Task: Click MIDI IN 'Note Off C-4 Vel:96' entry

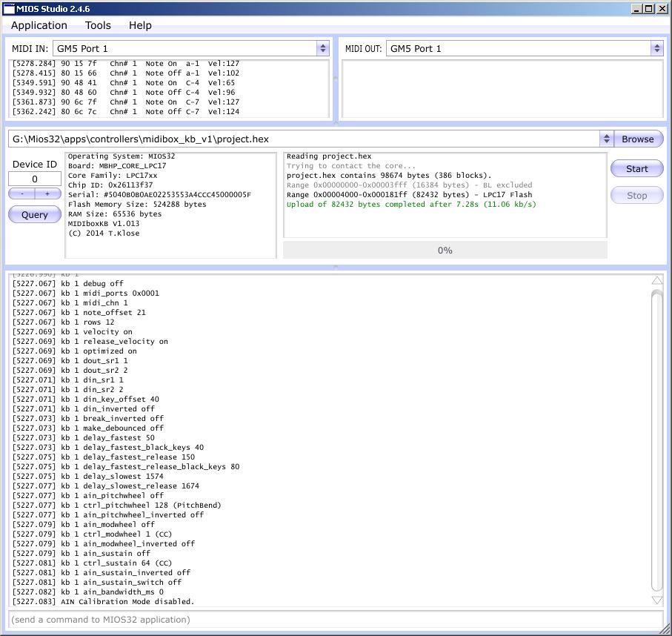Action: [x=124, y=92]
